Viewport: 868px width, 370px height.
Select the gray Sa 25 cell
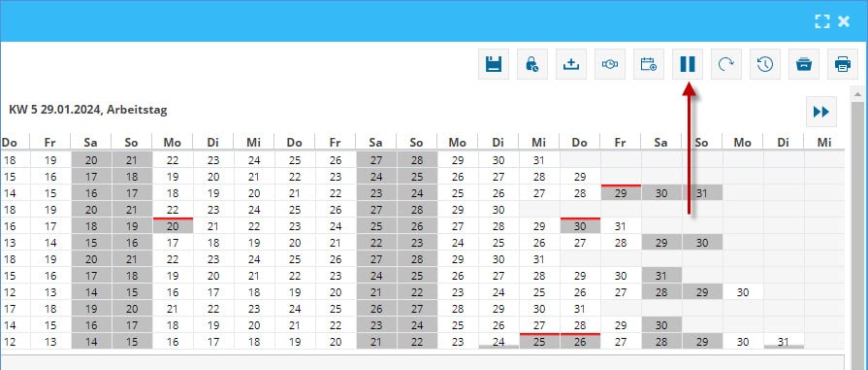(x=376, y=226)
